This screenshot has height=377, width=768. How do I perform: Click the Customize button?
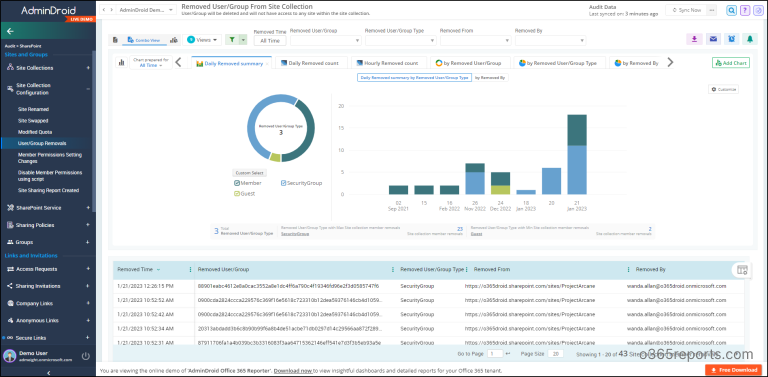coord(723,89)
